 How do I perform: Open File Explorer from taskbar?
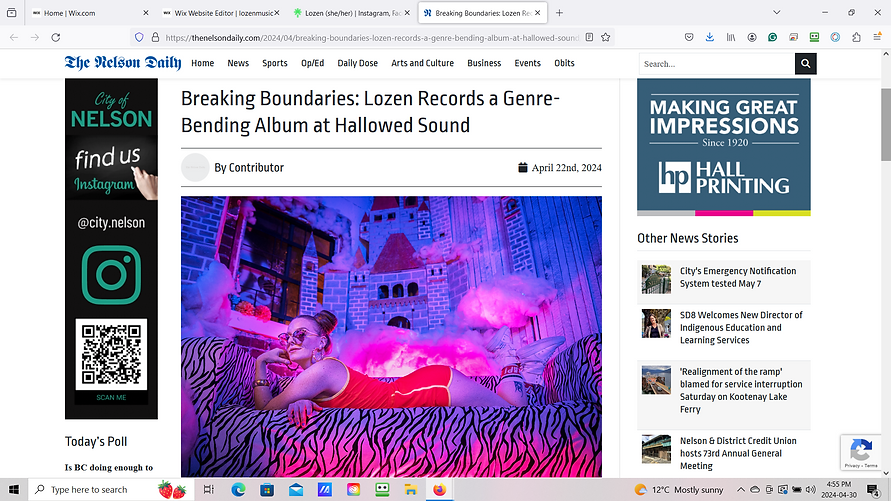point(411,490)
